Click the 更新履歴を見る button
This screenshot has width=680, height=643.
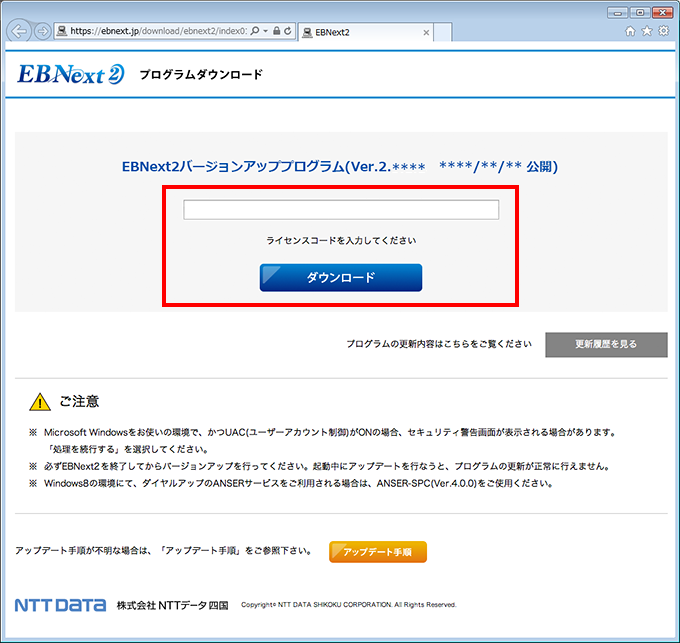pyautogui.click(x=606, y=345)
